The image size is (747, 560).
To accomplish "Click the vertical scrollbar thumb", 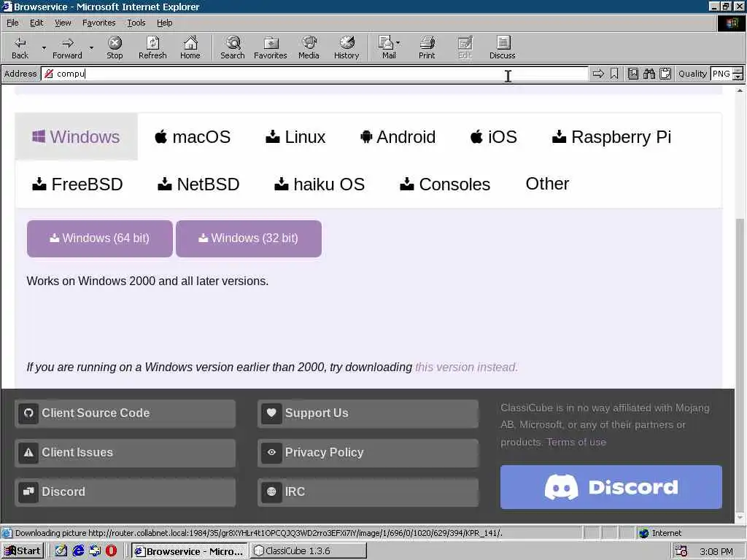I will pos(740,365).
